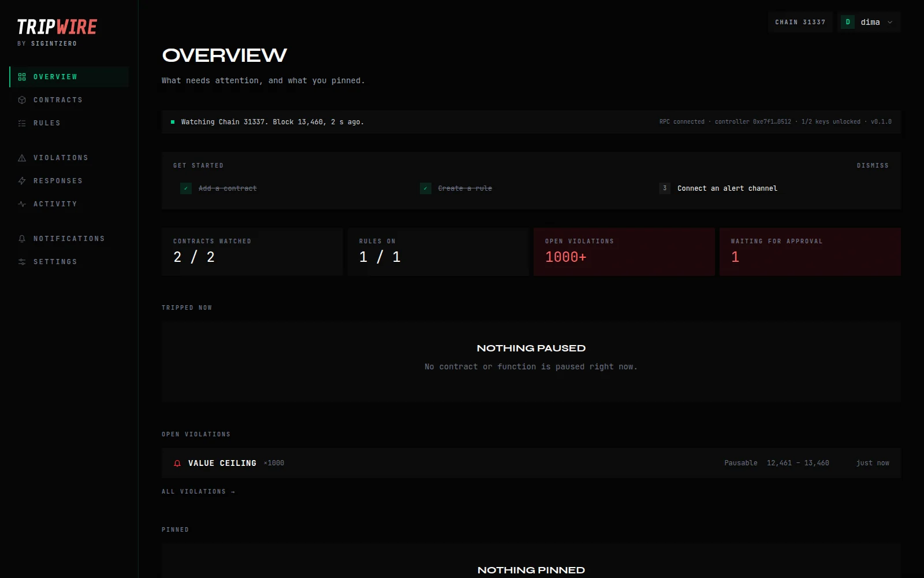The height and width of the screenshot is (578, 924).
Task: Click the Contracts cube icon
Action: pyautogui.click(x=22, y=100)
